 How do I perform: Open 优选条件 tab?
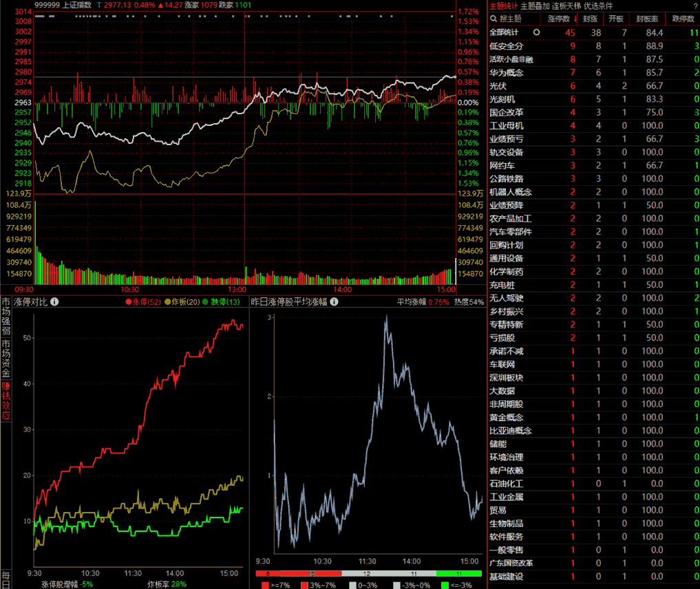tap(598, 6)
